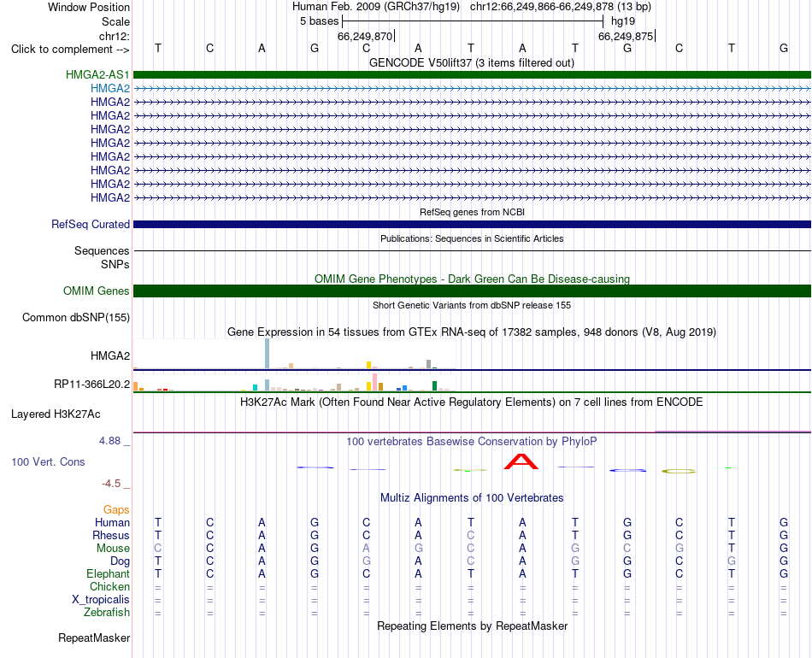Select the Dog species label
This screenshot has width=812, height=658.
pos(120,561)
